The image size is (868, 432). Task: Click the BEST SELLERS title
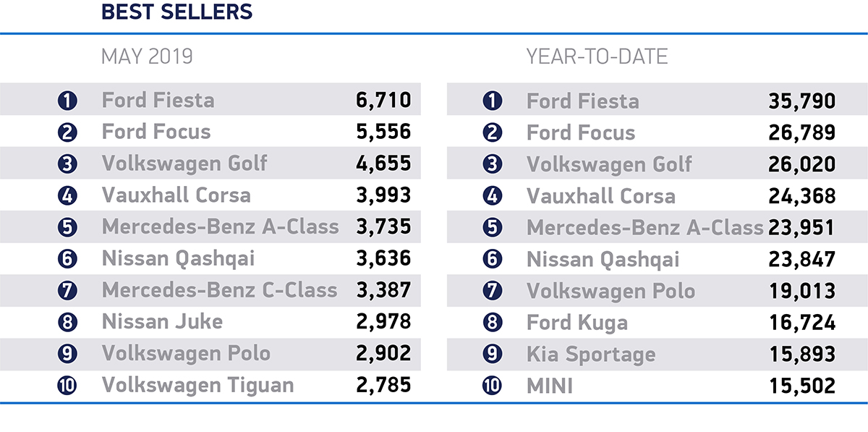click(176, 12)
